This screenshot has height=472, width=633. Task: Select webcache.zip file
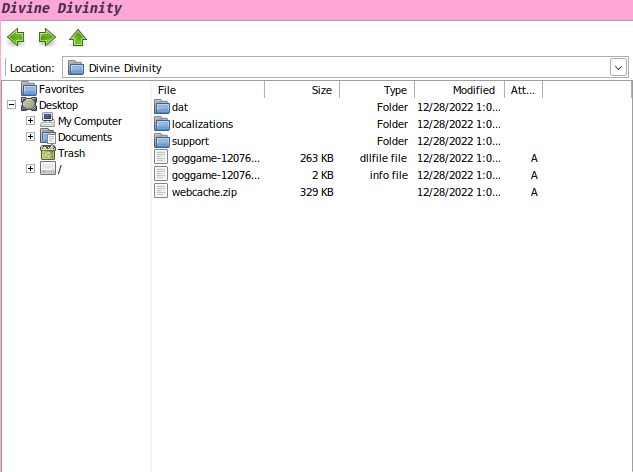click(x=204, y=192)
